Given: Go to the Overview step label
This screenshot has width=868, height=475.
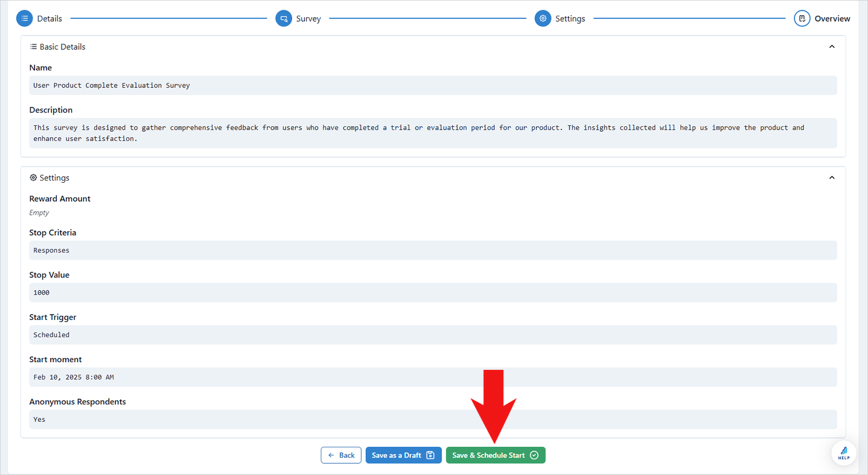Looking at the screenshot, I should click(832, 18).
